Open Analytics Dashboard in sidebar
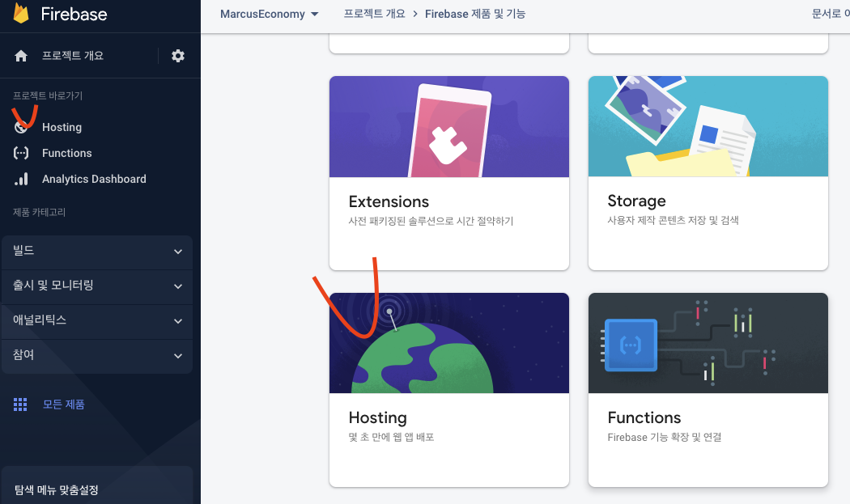This screenshot has width=850, height=504. [95, 180]
